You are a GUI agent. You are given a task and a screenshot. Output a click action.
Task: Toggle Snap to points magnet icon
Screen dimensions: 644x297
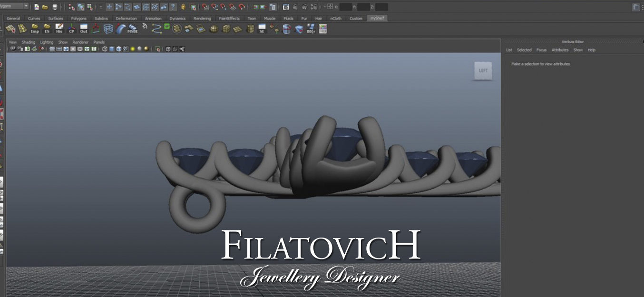click(x=223, y=7)
